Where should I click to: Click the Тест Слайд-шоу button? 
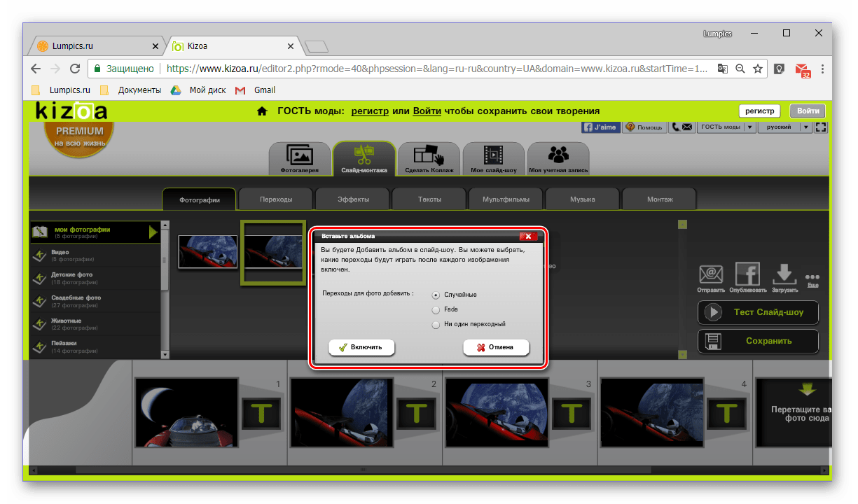[x=758, y=312]
